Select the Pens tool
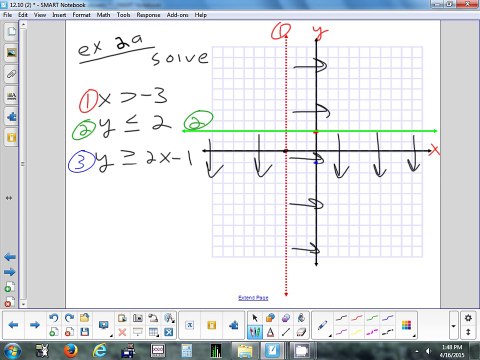The height and width of the screenshot is (360, 480). pos(255,332)
